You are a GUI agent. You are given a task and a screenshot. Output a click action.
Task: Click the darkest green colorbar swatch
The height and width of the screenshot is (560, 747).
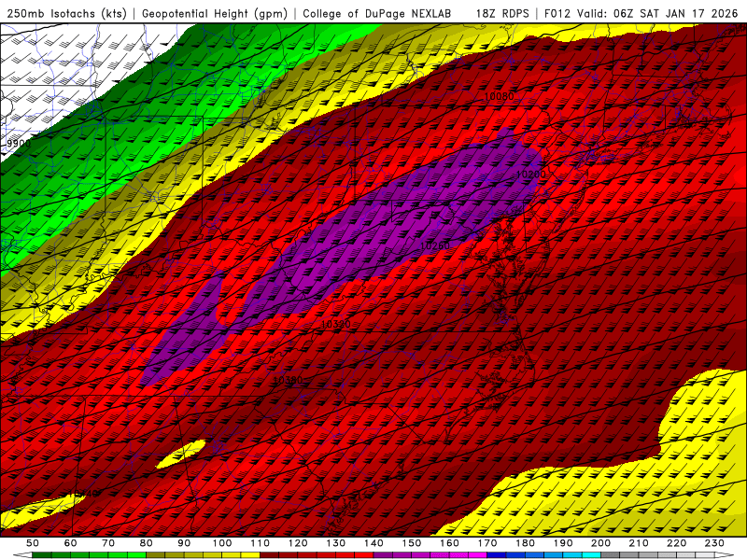click(x=42, y=555)
